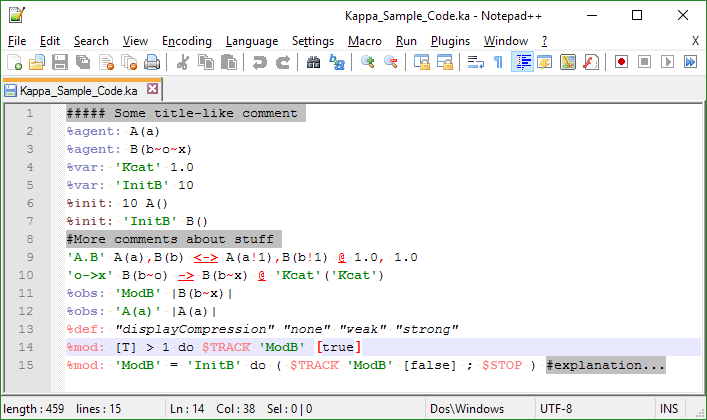
Task: Save the current file
Action: coord(60,62)
